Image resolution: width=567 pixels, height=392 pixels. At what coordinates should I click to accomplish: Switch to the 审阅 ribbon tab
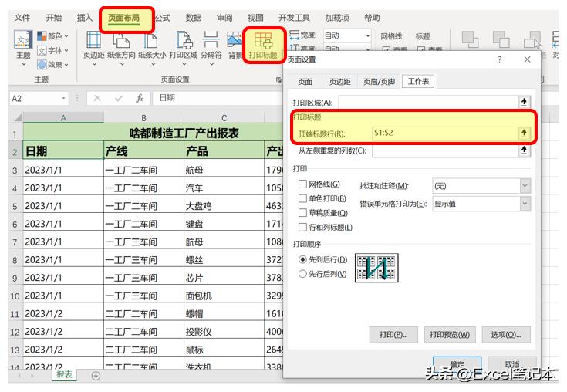pos(224,17)
